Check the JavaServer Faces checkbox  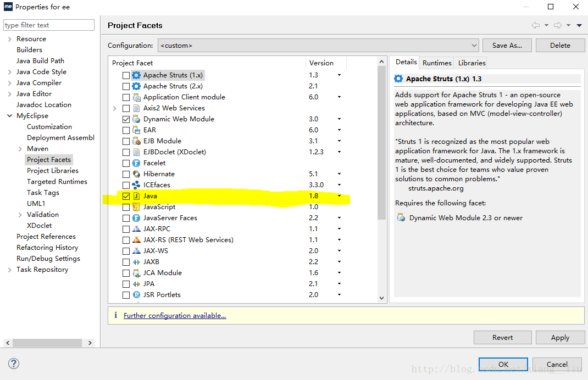126,218
